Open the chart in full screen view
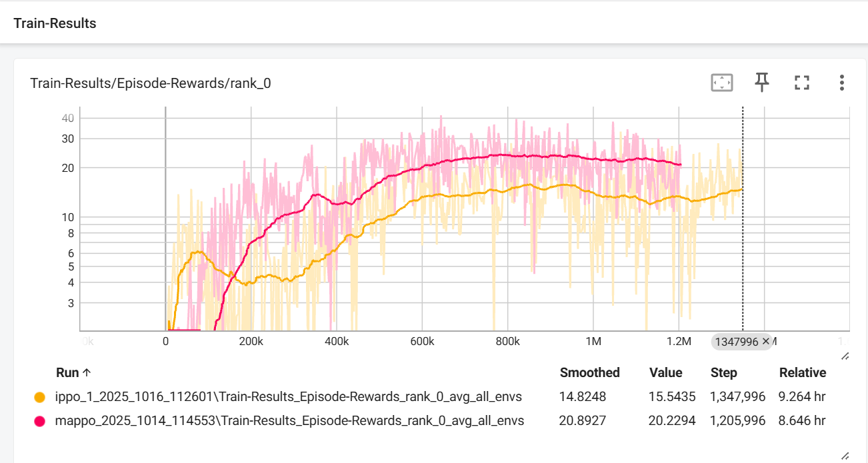 click(x=802, y=82)
